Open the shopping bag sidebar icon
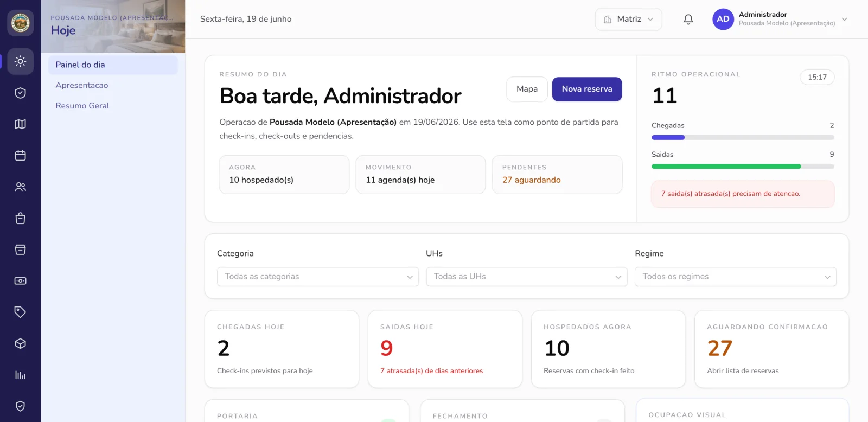868x422 pixels. [x=21, y=218]
